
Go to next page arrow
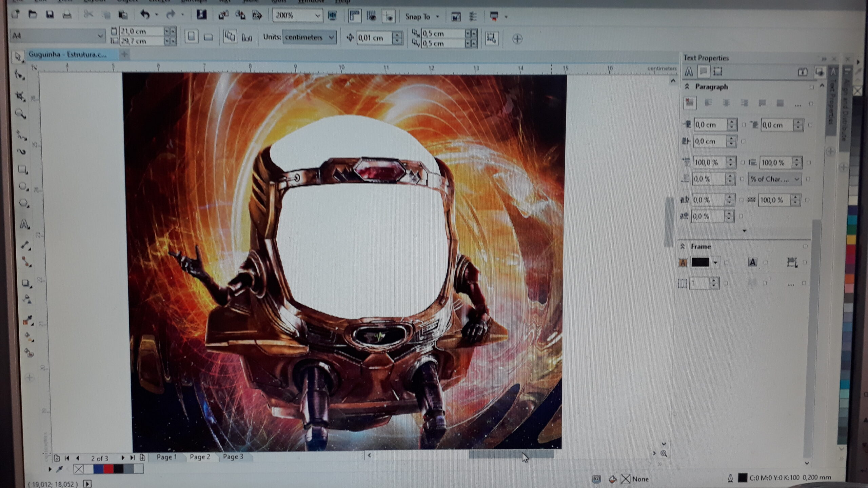click(x=123, y=458)
